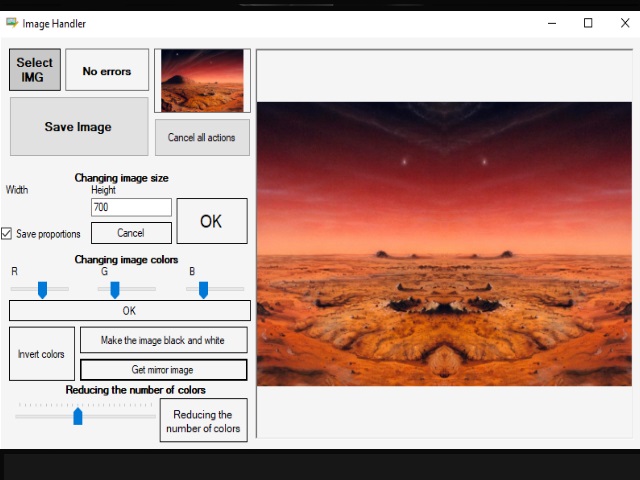The image size is (640, 480).
Task: Open the Mars thumbnail preview
Action: [202, 80]
